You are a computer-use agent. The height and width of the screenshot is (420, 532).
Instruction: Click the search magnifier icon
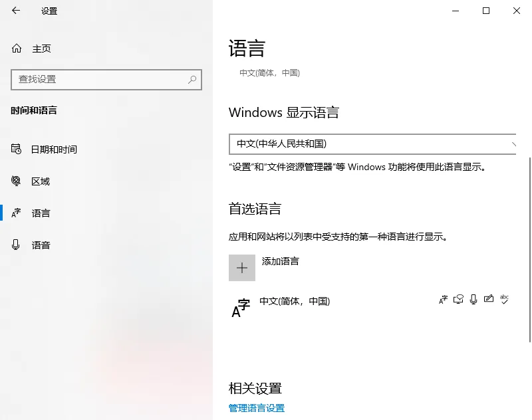pos(192,80)
